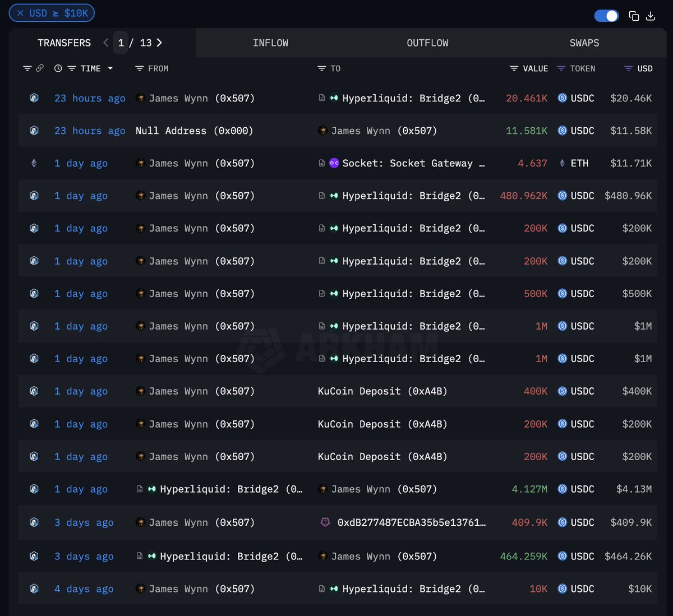Screen dimensions: 673x616
Task: Click the clock icon in TIME header
Action: 58,68
